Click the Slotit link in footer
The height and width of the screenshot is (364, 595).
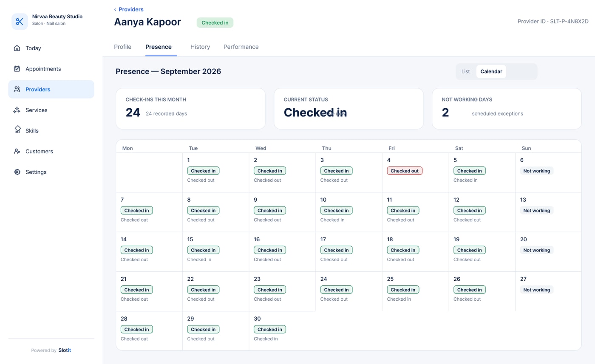coord(65,350)
